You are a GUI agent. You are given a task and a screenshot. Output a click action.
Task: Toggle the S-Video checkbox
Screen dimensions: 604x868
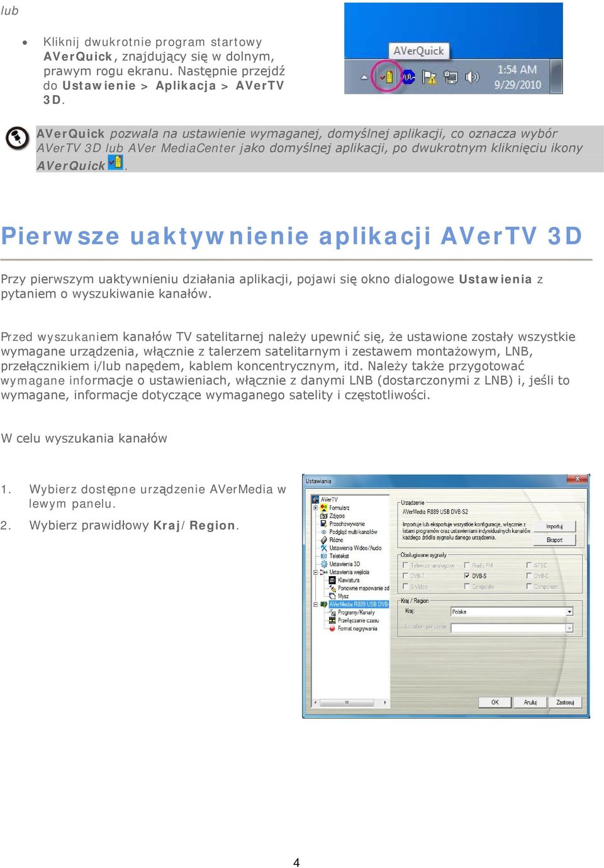click(x=405, y=586)
